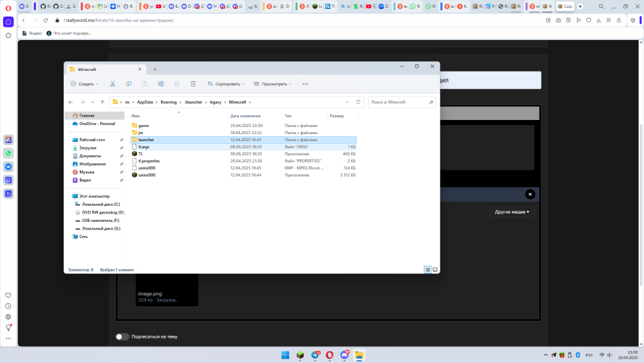Click 'legacy' in breadcrumb path
Image resolution: width=644 pixels, height=363 pixels.
click(x=216, y=102)
